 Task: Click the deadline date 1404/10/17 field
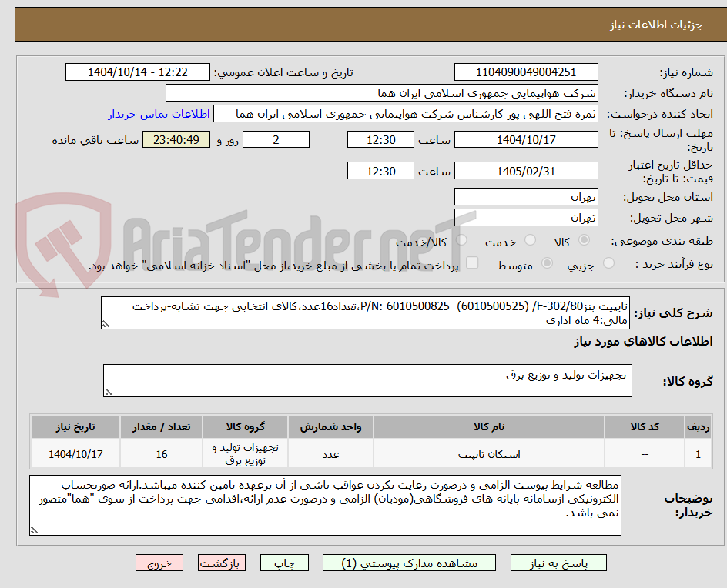click(x=526, y=139)
